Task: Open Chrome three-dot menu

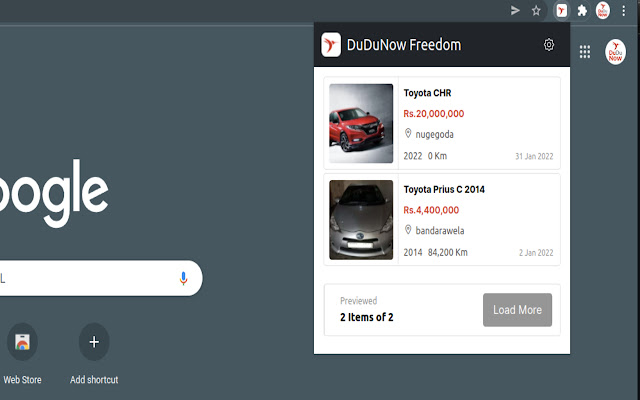Action: point(624,11)
